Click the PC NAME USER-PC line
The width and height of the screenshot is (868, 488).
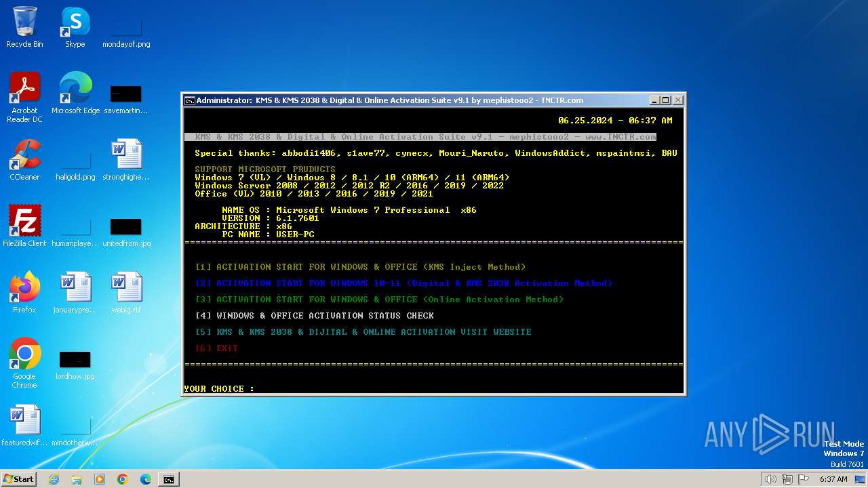point(268,235)
